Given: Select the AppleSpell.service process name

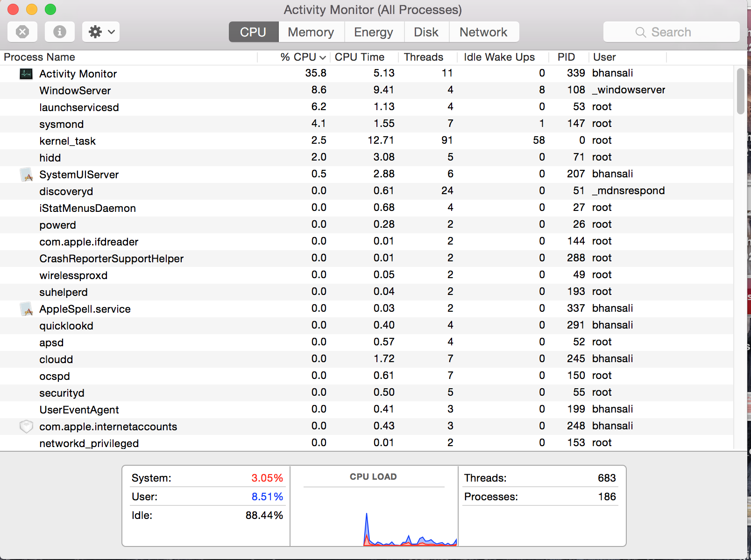Looking at the screenshot, I should click(x=85, y=309).
